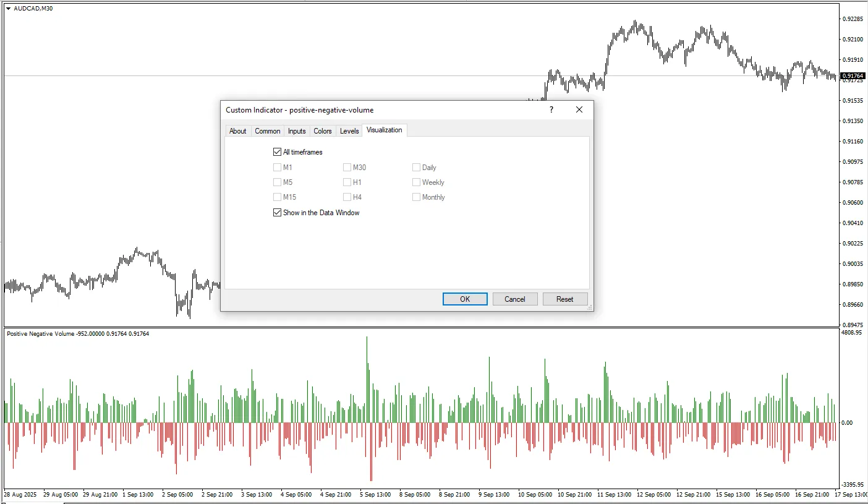Close the Custom Indicator dialog

tap(579, 110)
